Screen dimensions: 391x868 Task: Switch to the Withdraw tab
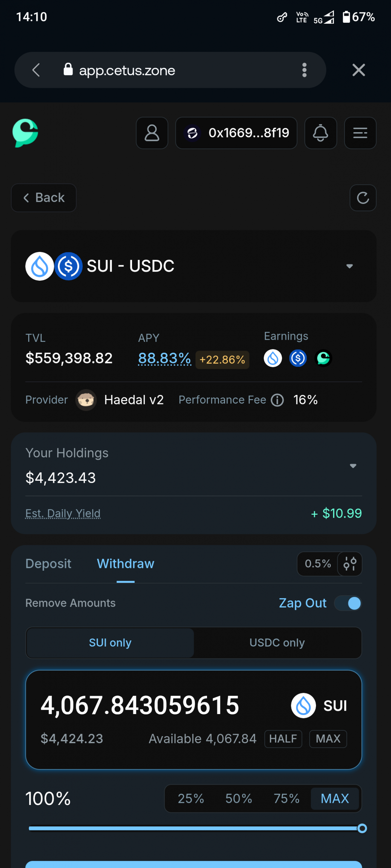[126, 564]
